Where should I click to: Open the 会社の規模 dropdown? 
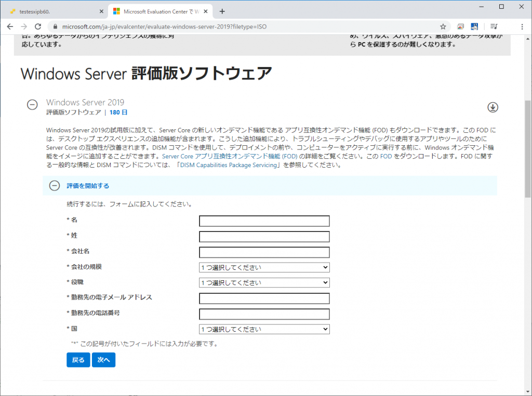pyautogui.click(x=264, y=267)
